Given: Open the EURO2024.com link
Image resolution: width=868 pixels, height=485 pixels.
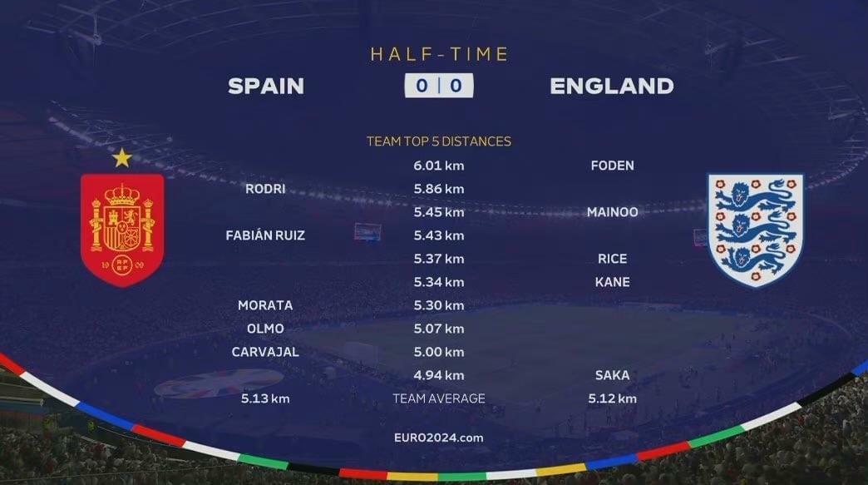Looking at the screenshot, I should tap(439, 438).
